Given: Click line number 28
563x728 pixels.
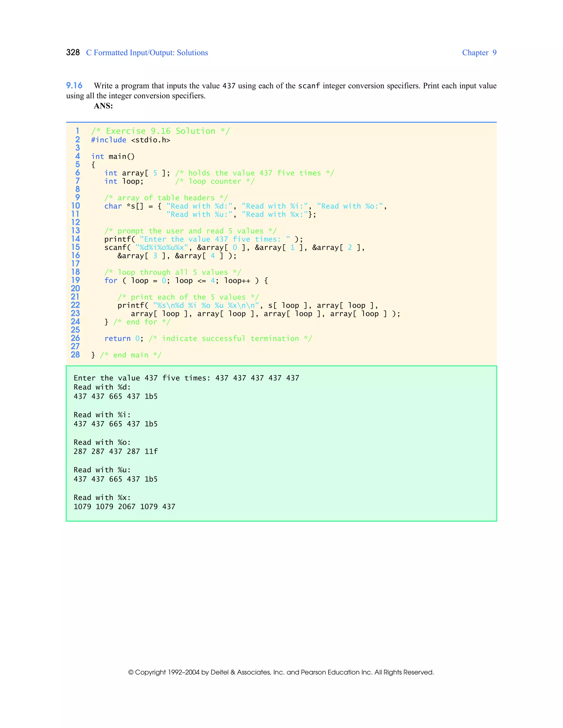Looking at the screenshot, I should [x=75, y=355].
